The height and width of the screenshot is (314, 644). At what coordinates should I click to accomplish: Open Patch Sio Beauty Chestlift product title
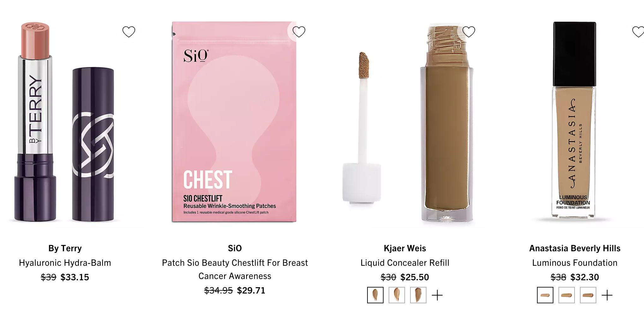point(235,269)
